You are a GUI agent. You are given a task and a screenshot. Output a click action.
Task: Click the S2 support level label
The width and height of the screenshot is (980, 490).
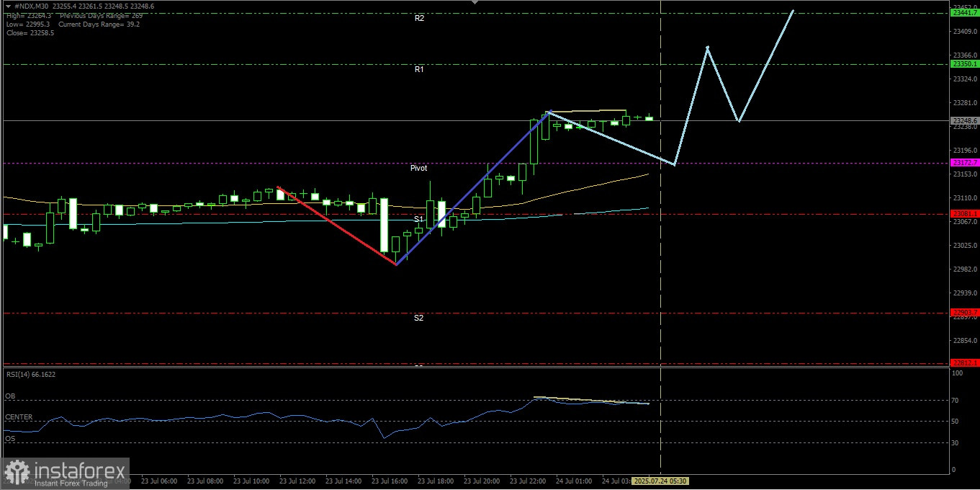point(418,318)
